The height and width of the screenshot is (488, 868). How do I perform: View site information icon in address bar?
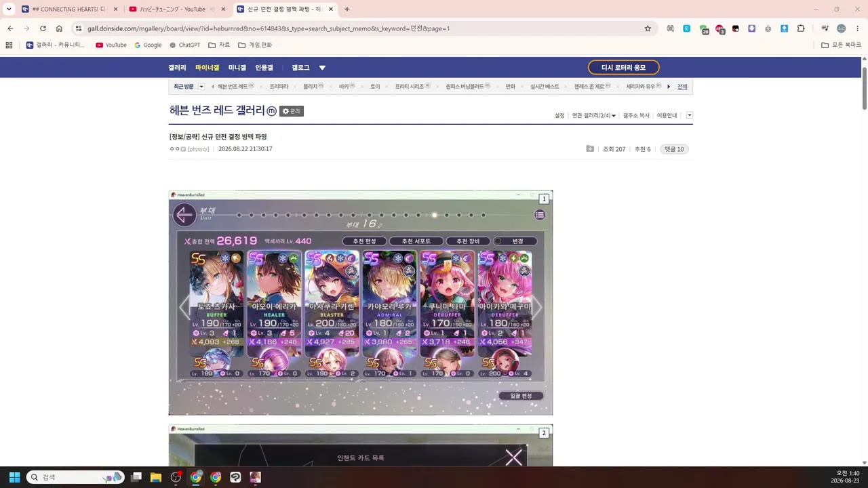coord(78,28)
